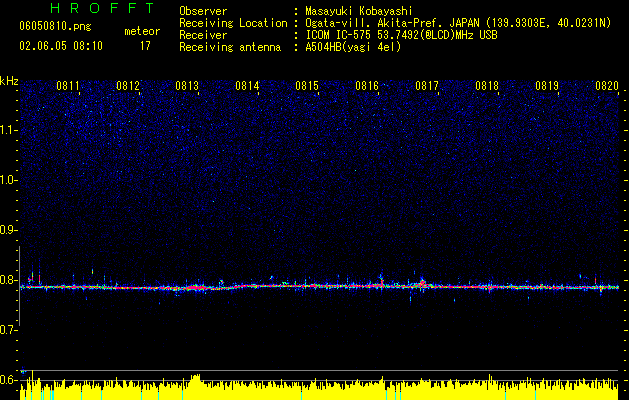Click the 1.1 kHz axis label
The image size is (629, 400).
(x=9, y=130)
